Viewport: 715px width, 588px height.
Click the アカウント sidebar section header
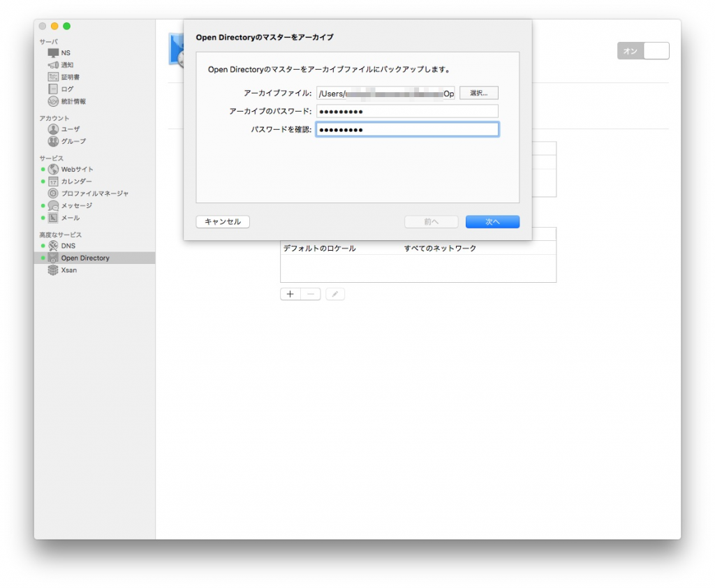tap(54, 118)
